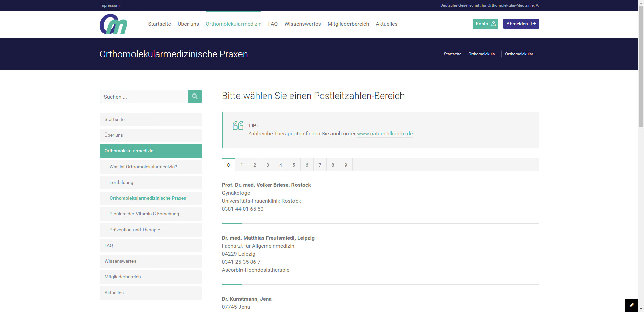Image resolution: width=644 pixels, height=312 pixels.
Task: Select postal code tab 0
Action: click(228, 165)
